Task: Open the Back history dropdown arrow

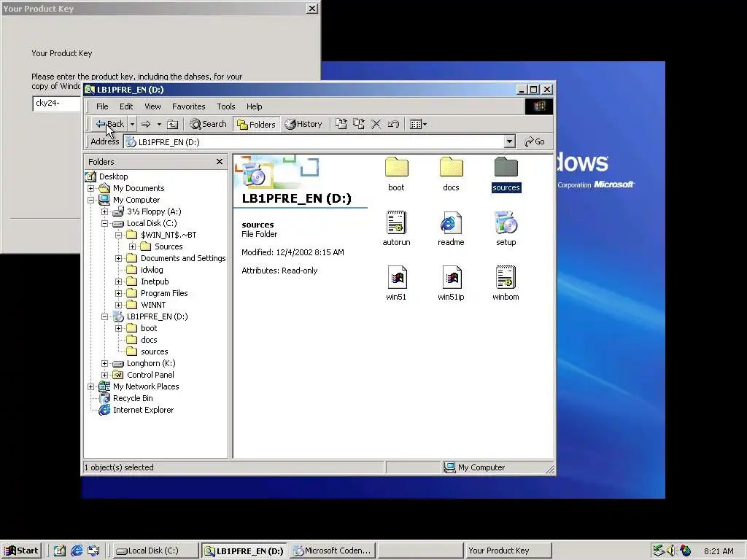Action: click(133, 124)
